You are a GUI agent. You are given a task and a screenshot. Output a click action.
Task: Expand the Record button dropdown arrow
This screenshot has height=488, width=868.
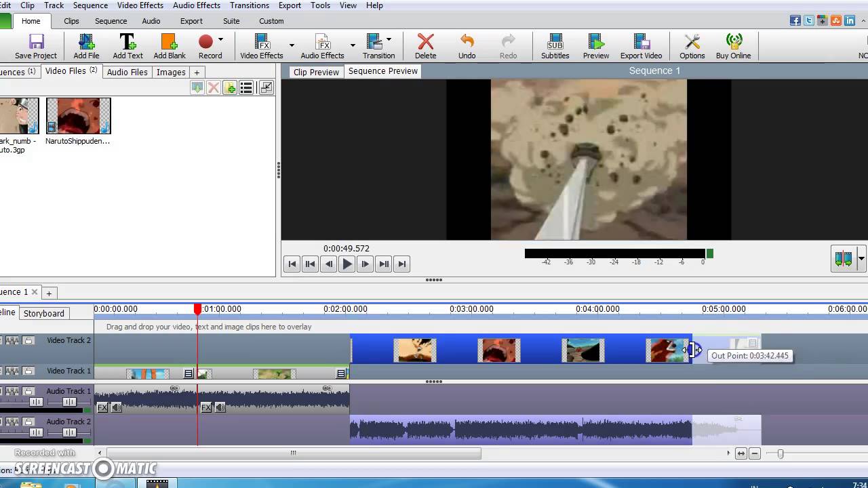point(220,40)
